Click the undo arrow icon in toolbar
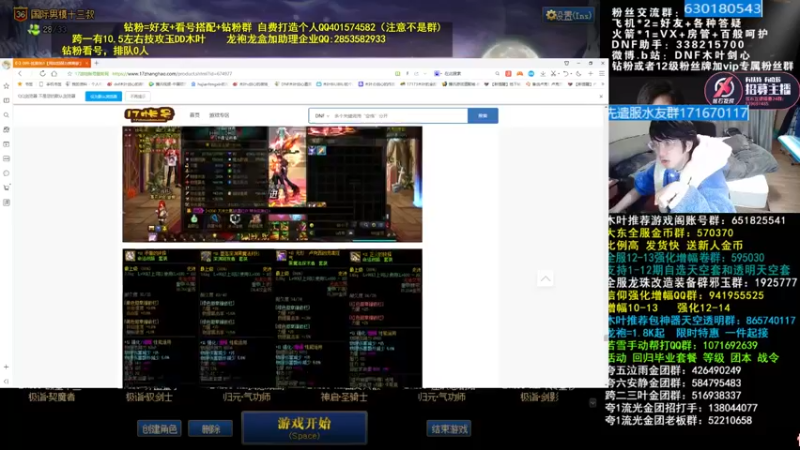 565,73
